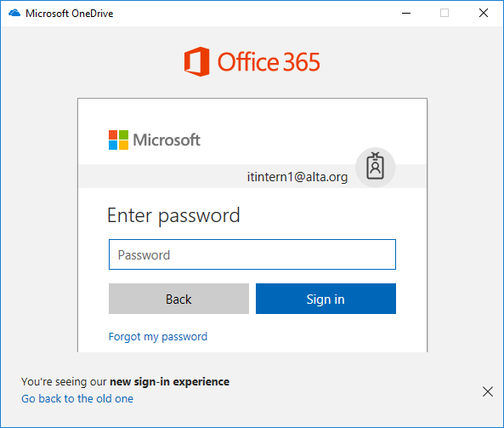
Task: Click the gray account identity banner
Action: tap(252, 176)
